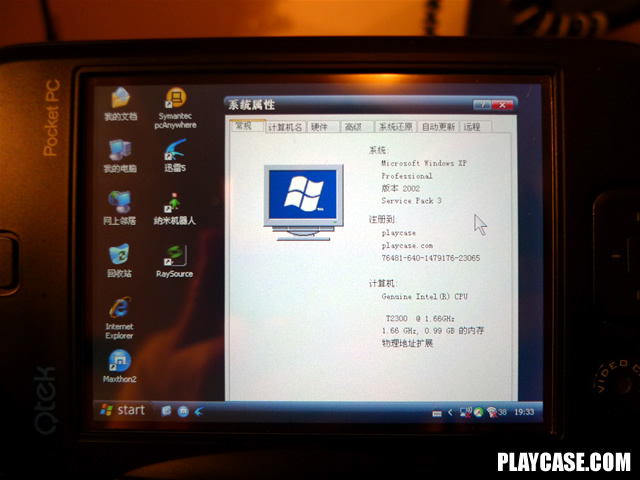Launch the RaySource shortcut
Image resolution: width=640 pixels, height=480 pixels.
175,261
